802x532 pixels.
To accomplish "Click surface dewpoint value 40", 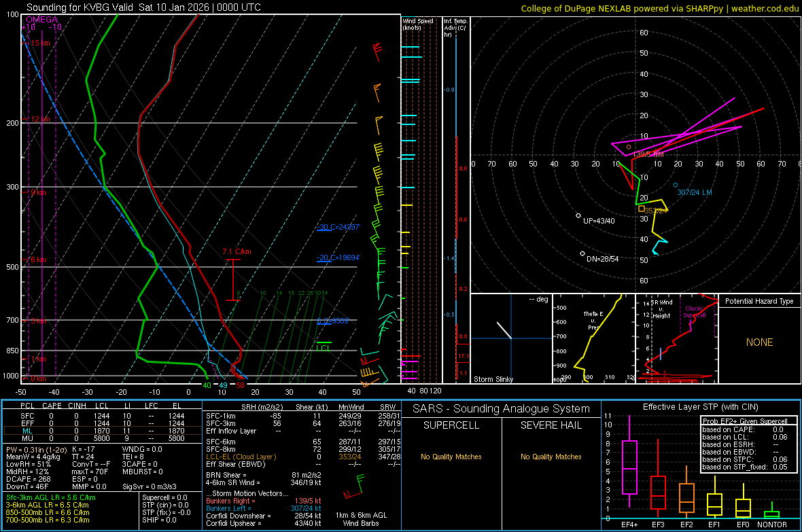I will tap(207, 385).
